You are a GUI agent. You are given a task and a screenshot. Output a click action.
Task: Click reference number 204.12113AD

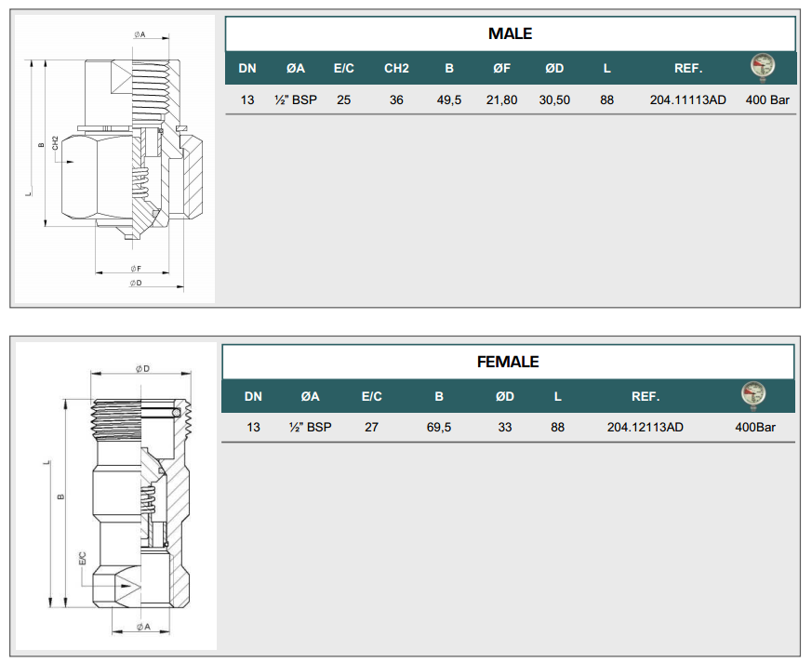coord(645,427)
